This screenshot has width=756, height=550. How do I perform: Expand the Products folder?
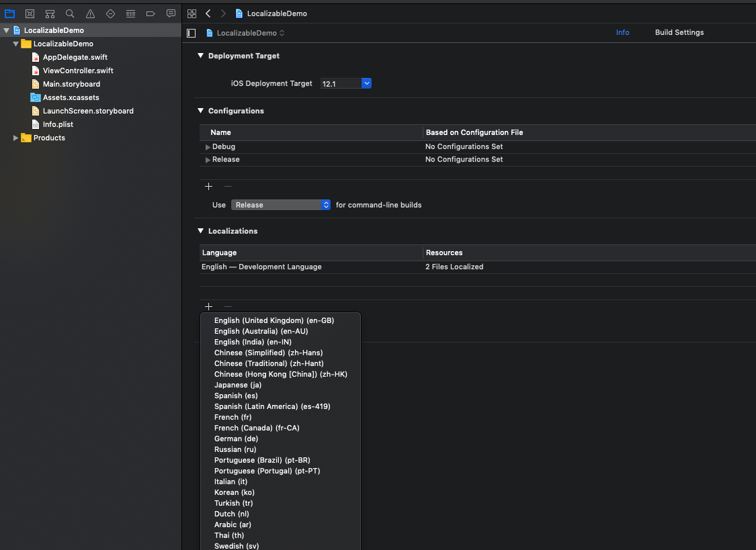point(16,138)
